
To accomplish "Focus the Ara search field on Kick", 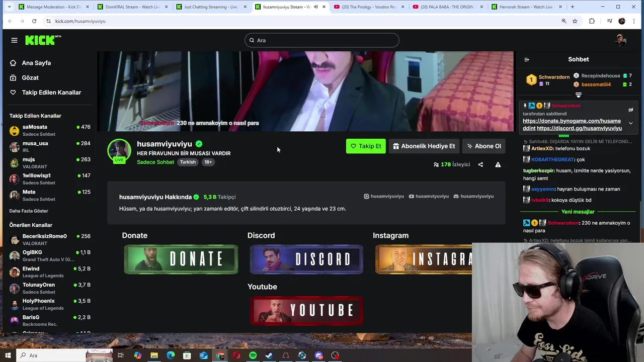I will [322, 40].
